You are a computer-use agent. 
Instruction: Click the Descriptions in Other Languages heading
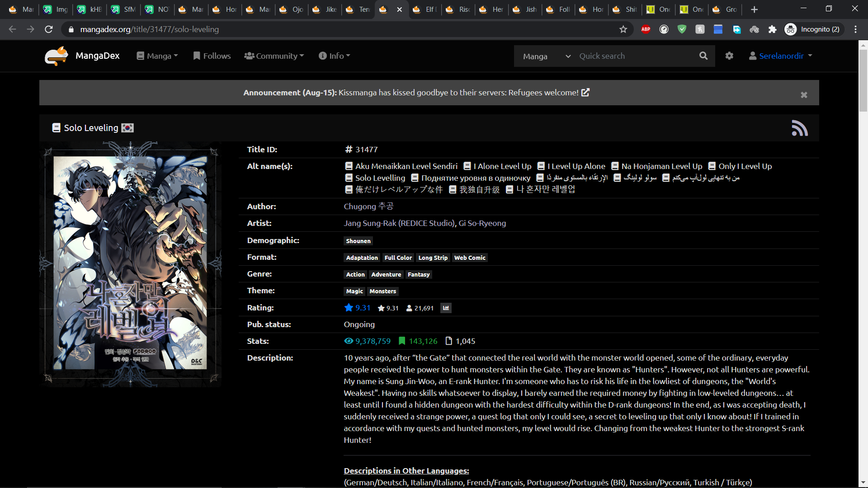(x=406, y=471)
